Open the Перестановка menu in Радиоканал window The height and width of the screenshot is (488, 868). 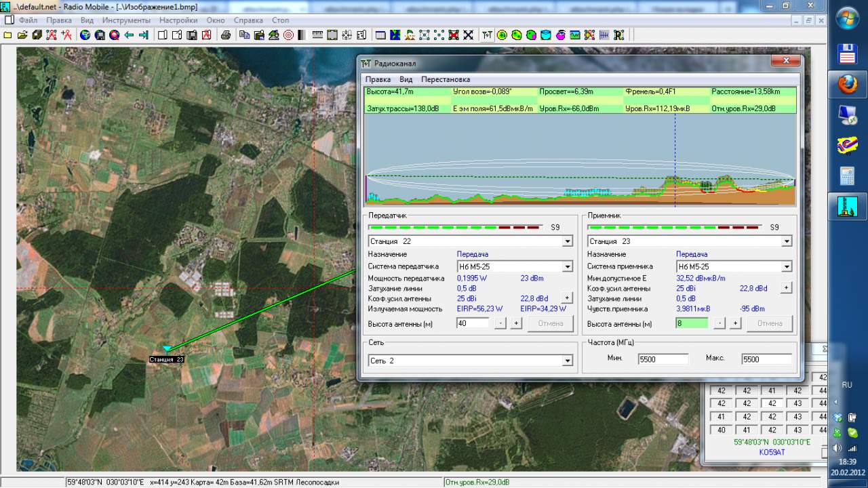[x=445, y=79]
